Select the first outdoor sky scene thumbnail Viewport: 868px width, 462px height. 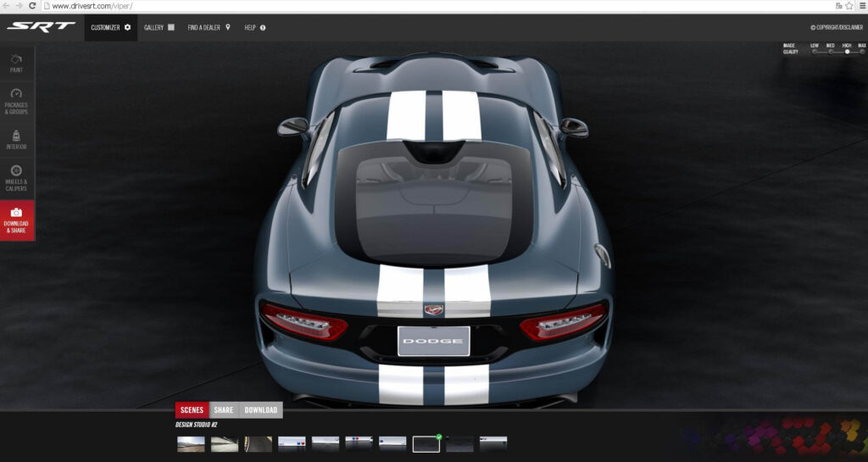tap(191, 443)
